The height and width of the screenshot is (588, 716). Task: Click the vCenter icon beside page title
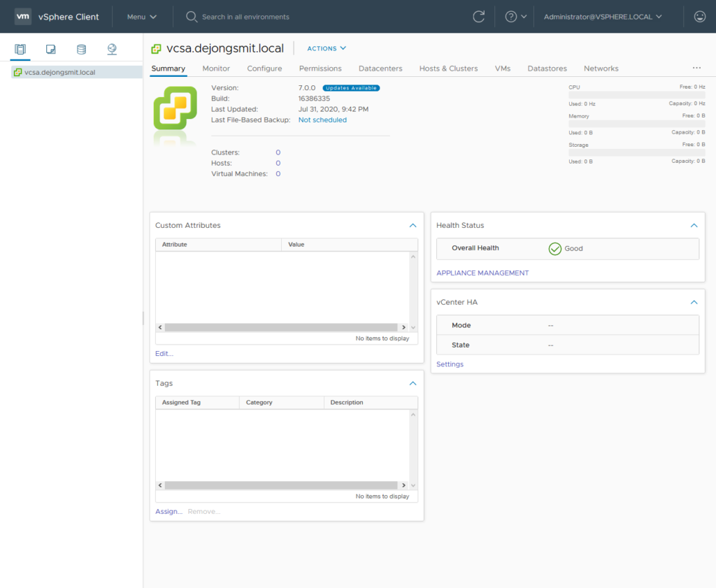[x=156, y=48]
